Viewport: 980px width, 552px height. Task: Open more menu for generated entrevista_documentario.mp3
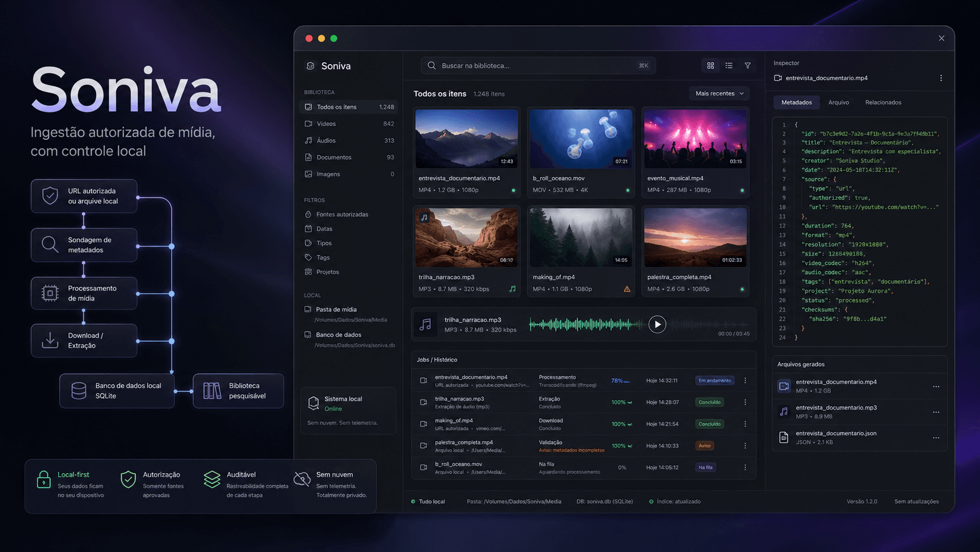pyautogui.click(x=936, y=412)
